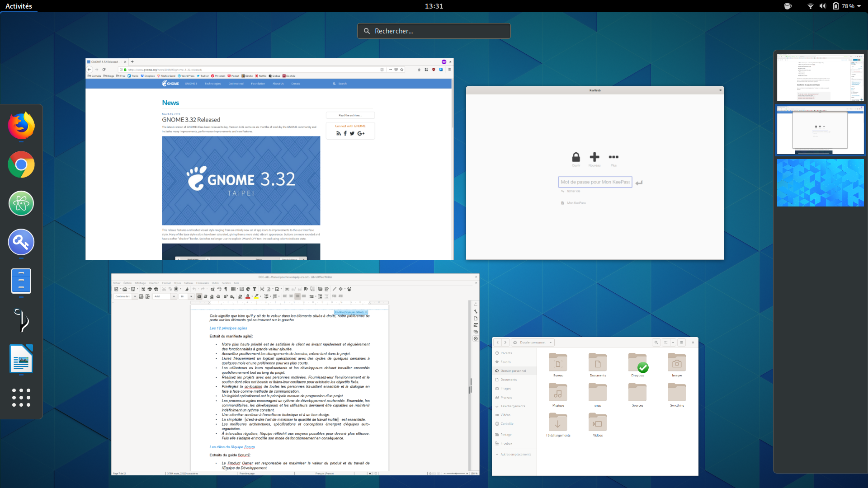Select the KeeWeb window thumbnail
The width and height of the screenshot is (868, 488).
(x=595, y=173)
